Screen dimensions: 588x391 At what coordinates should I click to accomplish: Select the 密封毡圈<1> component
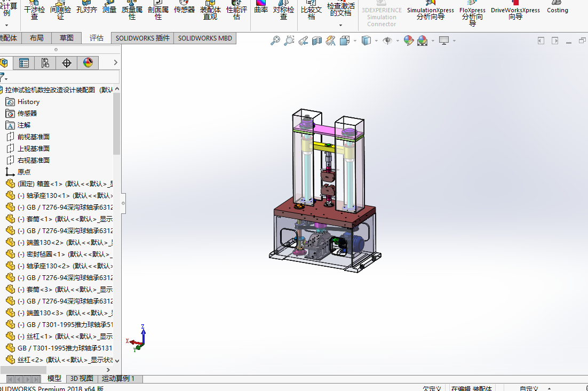pos(59,254)
